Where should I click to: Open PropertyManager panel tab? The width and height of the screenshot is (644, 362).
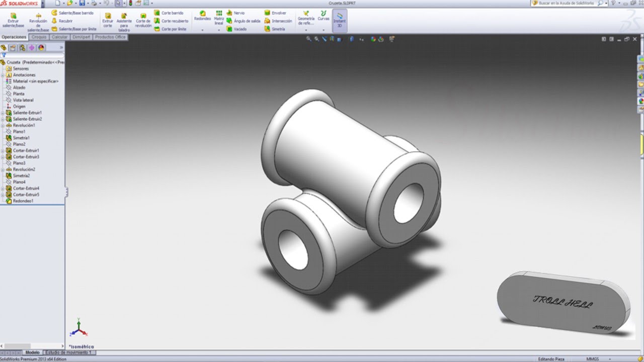pos(13,48)
